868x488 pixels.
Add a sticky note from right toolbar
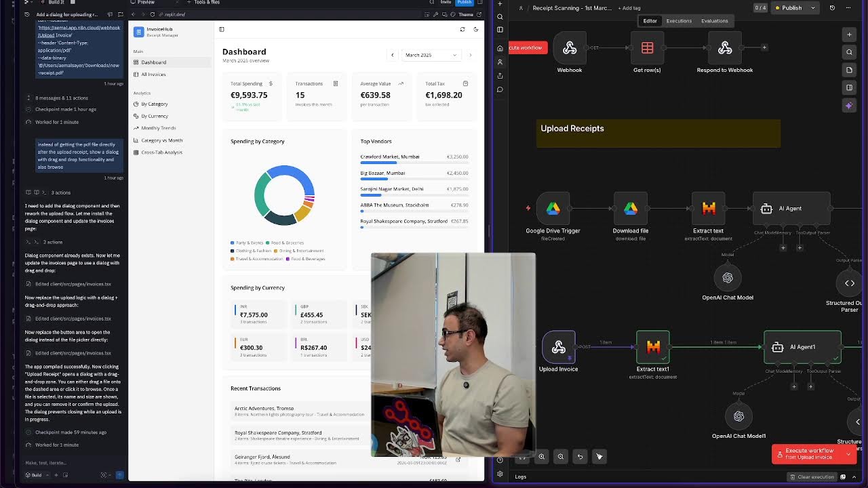coord(849,70)
